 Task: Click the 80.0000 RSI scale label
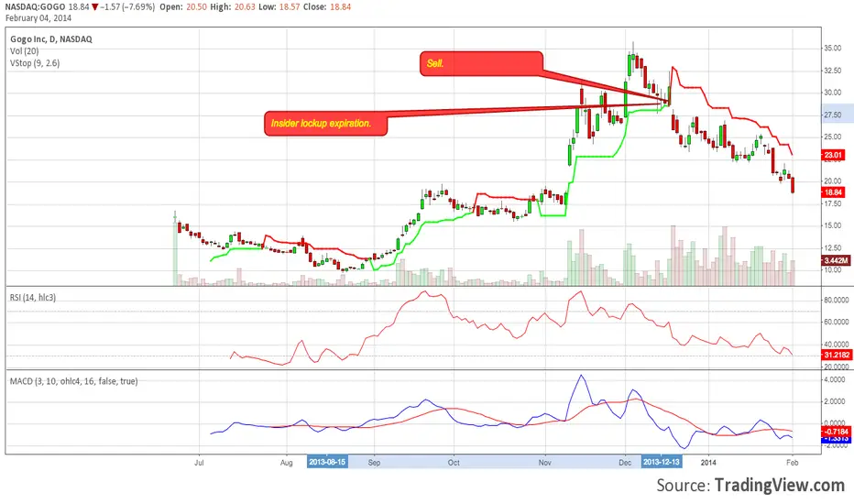coord(836,300)
